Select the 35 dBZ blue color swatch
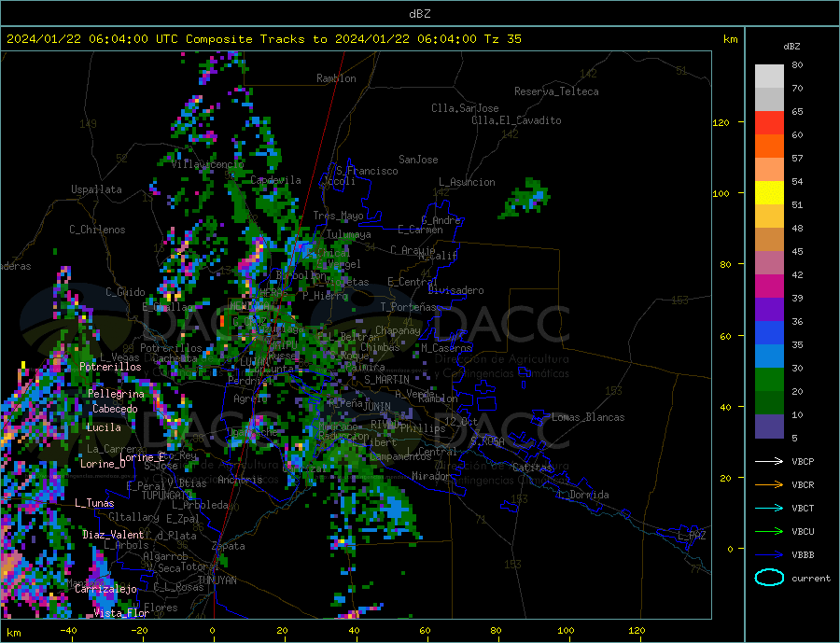This screenshot has width=840, height=643. [x=769, y=333]
